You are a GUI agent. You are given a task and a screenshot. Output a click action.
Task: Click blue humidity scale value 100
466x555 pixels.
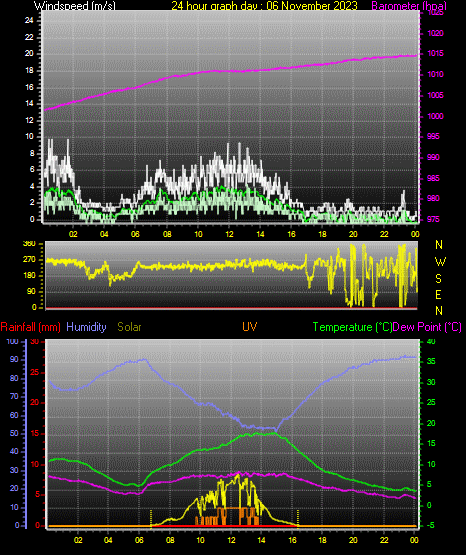coord(12,342)
